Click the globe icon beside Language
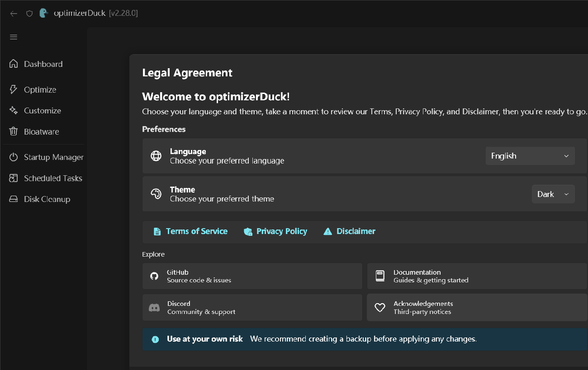Image resolution: width=588 pixels, height=370 pixels. click(156, 156)
